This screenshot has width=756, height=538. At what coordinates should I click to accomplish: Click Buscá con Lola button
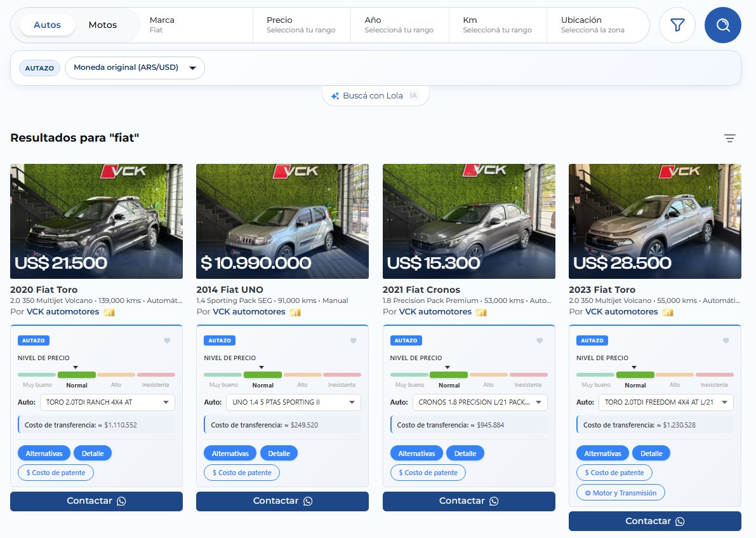tap(376, 96)
